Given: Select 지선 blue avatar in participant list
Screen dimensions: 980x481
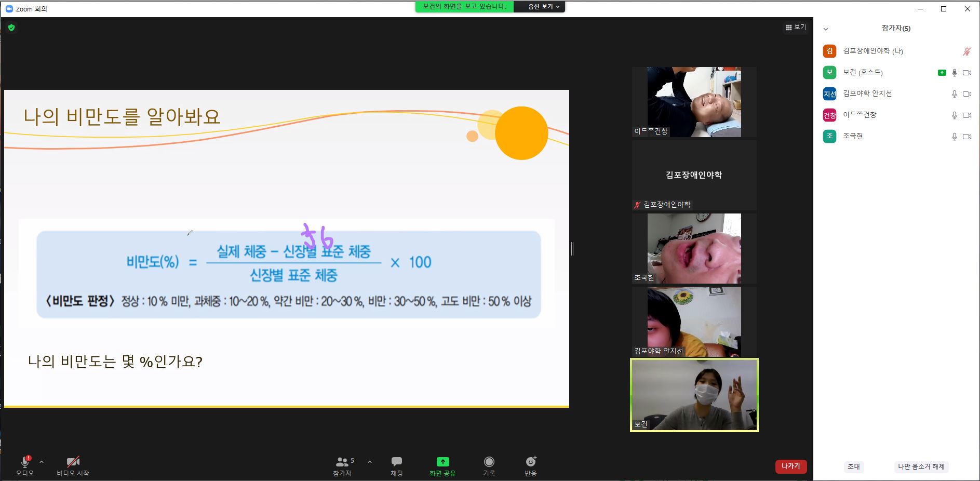Looking at the screenshot, I should [x=829, y=93].
